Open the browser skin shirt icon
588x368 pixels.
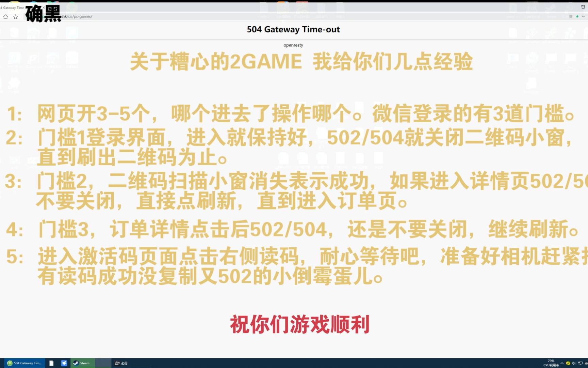[x=583, y=7]
